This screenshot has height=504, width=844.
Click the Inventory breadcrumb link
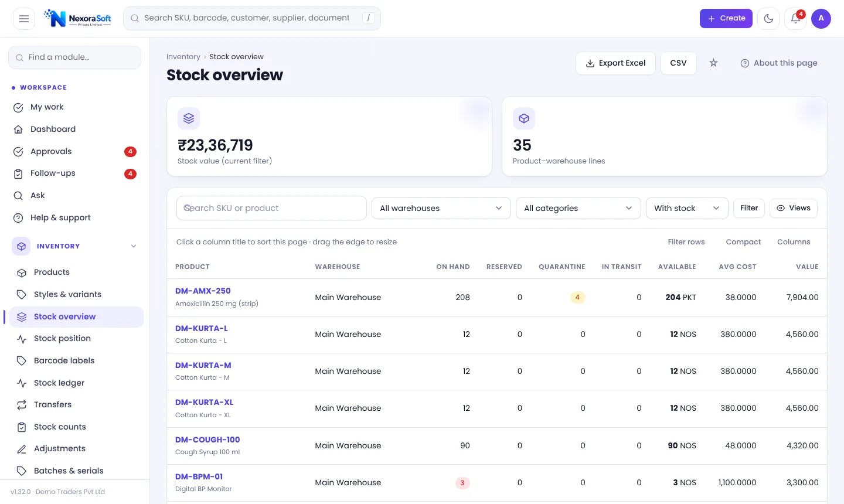(183, 57)
